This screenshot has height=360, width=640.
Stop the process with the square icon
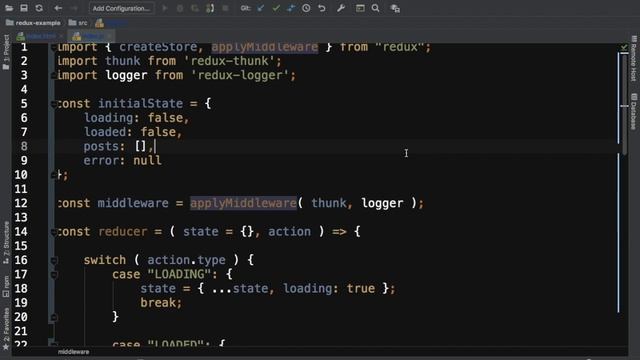coord(225,8)
